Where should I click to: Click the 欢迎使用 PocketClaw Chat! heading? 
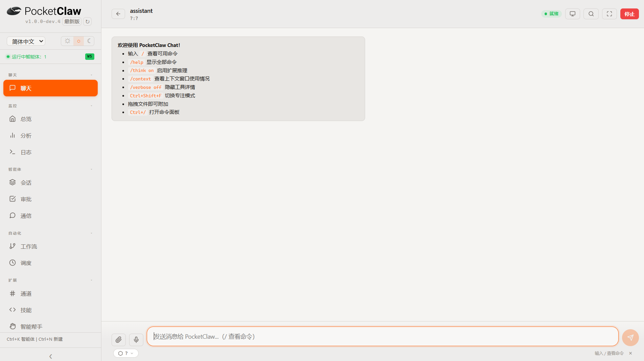(x=149, y=45)
